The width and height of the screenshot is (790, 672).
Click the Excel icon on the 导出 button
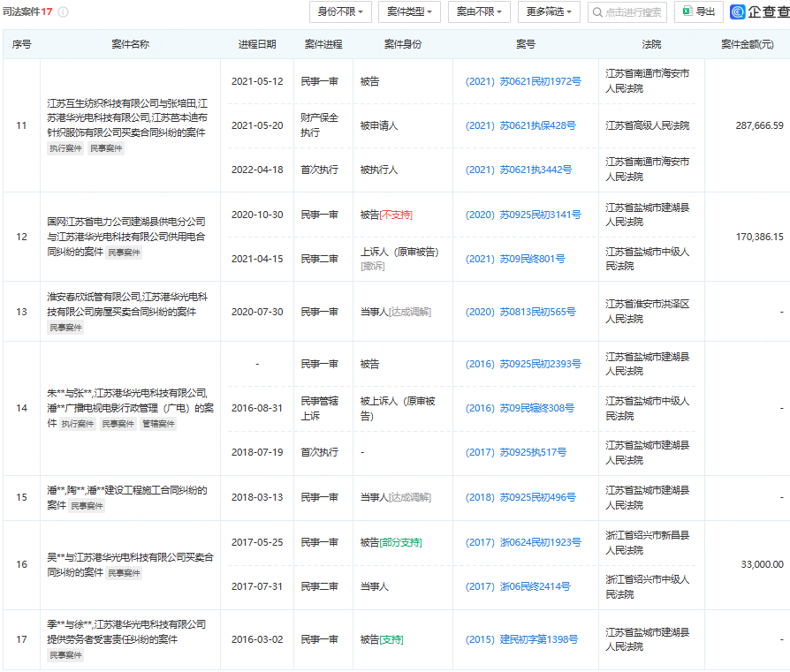pos(687,11)
